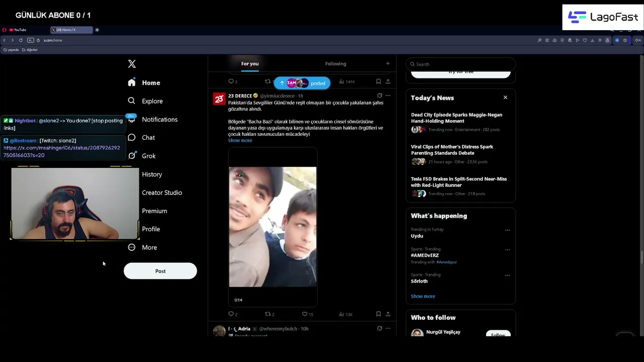644x362 pixels.
Task: Open more options for Uydu trend
Action: [507, 230]
